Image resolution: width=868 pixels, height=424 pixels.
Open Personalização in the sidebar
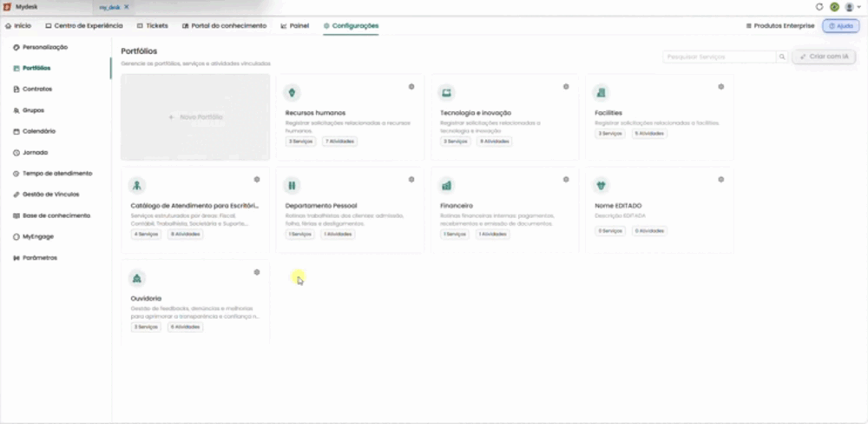(x=40, y=47)
